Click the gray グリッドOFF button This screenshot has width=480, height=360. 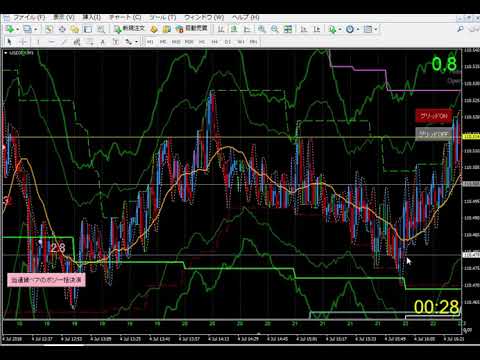[x=433, y=134]
